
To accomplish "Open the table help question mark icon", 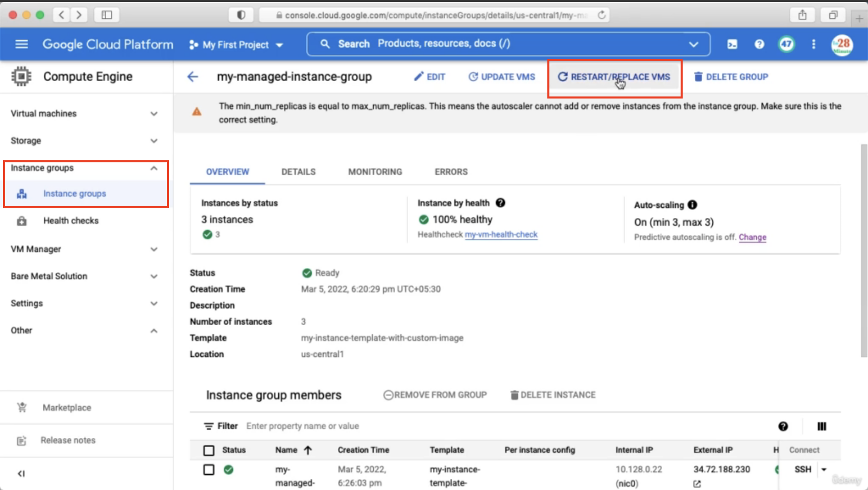I will pos(783,426).
